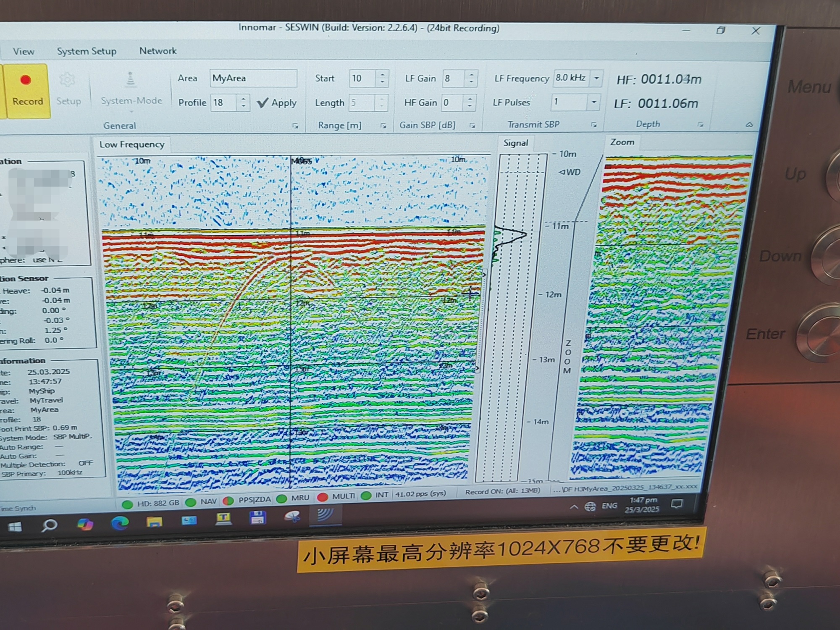The height and width of the screenshot is (630, 840).
Task: Click the LF Gain value field
Action: [x=453, y=79]
